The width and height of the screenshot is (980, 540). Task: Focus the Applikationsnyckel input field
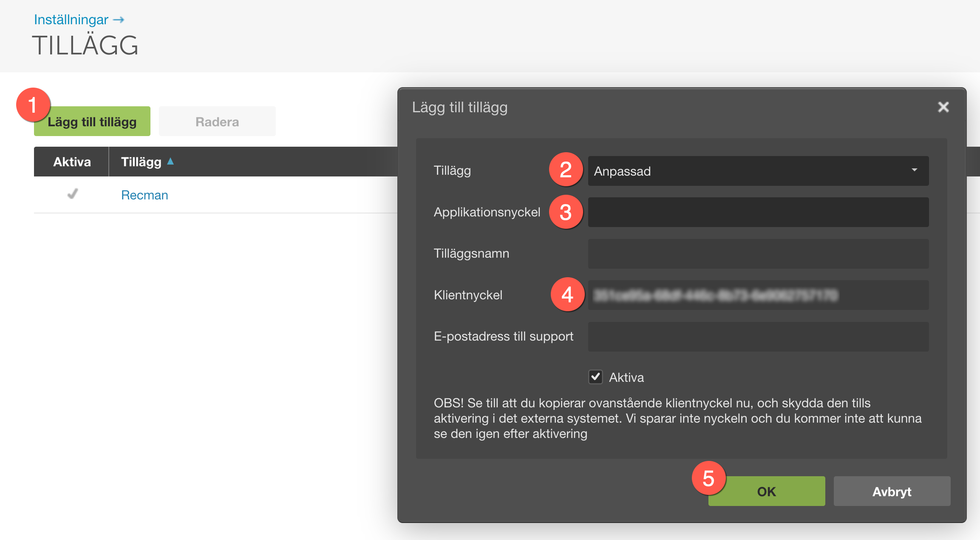point(758,212)
